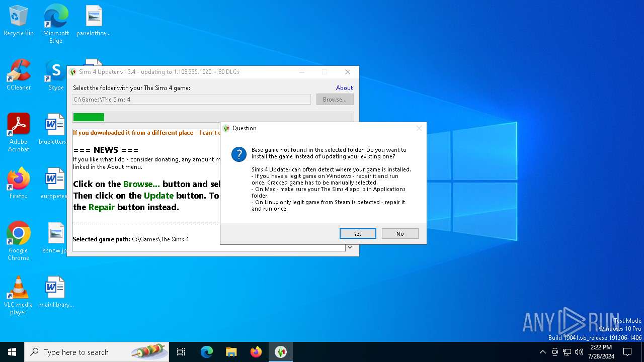This screenshot has width=644, height=362.
Task: Click the taskbar search box
Action: click(97, 352)
